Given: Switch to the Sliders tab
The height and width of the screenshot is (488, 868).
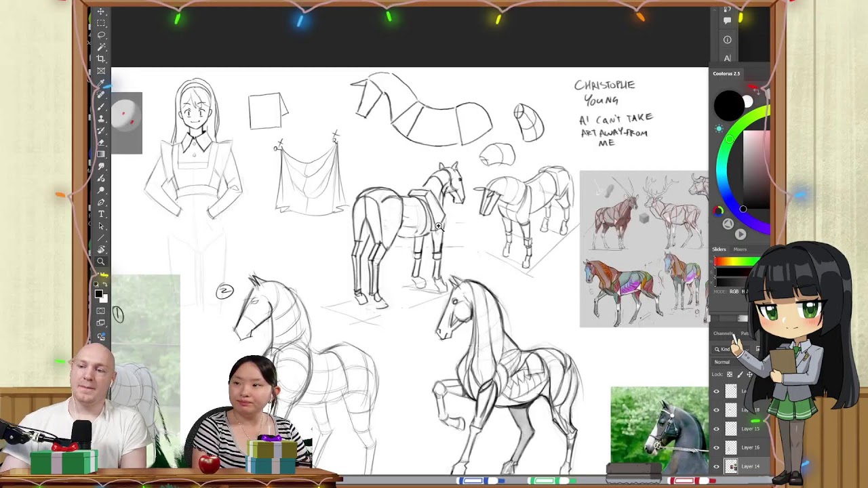Looking at the screenshot, I should 719,249.
